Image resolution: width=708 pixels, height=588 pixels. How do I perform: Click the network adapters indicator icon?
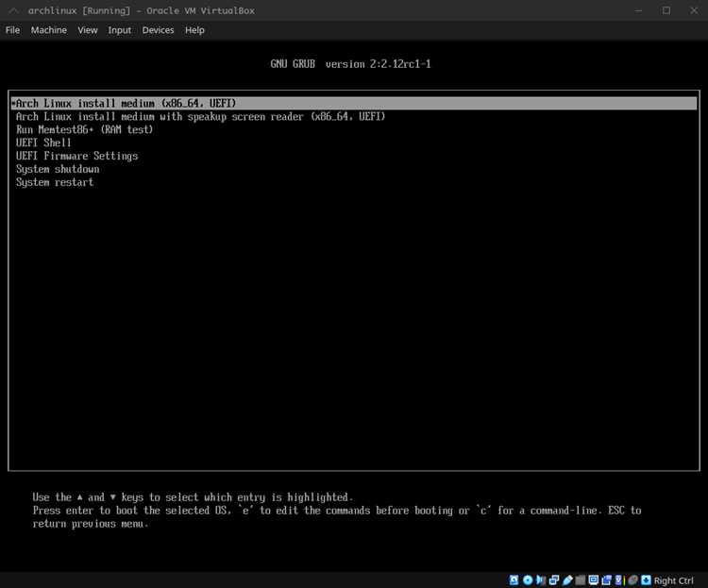click(x=554, y=580)
